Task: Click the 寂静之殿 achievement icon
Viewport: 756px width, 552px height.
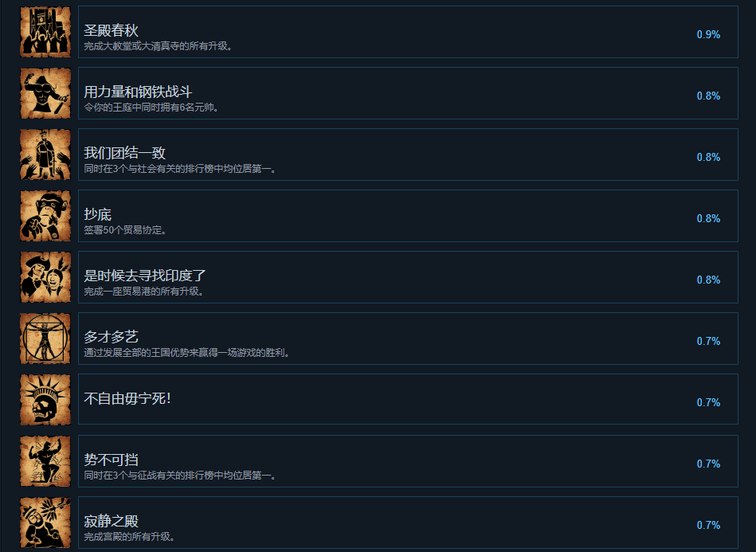Action: pyautogui.click(x=45, y=522)
